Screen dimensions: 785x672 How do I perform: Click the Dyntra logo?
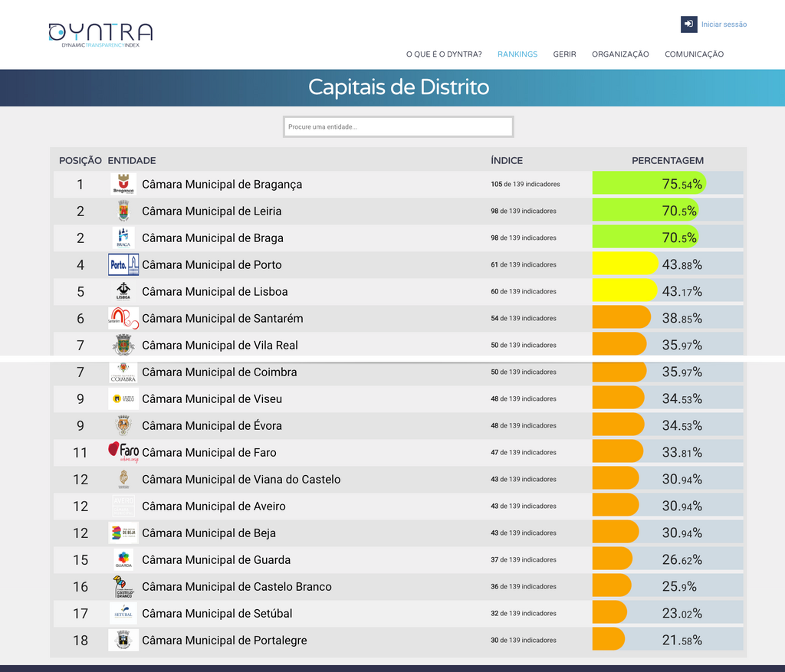pyautogui.click(x=100, y=35)
